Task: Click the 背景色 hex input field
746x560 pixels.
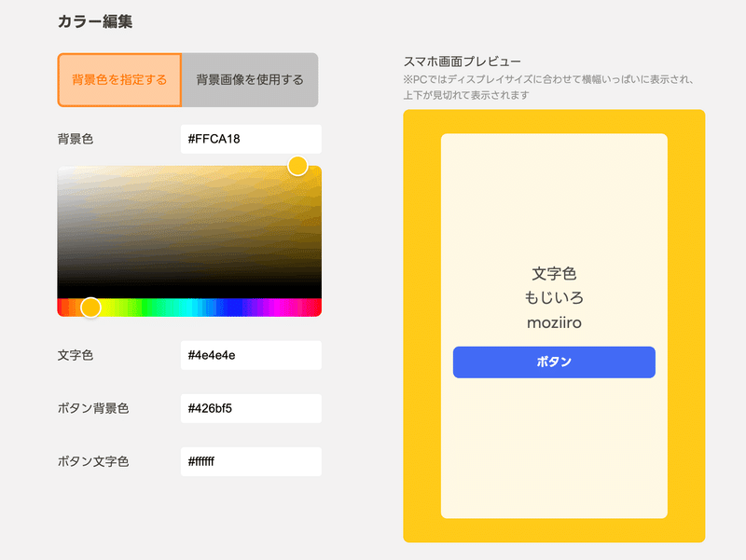Action: pyautogui.click(x=251, y=139)
